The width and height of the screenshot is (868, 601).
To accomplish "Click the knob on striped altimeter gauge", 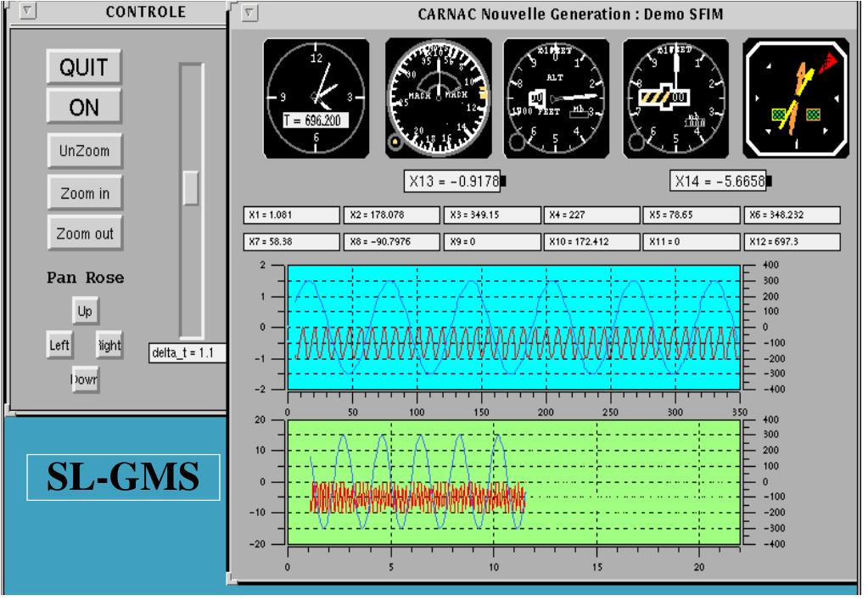I will click(x=636, y=141).
